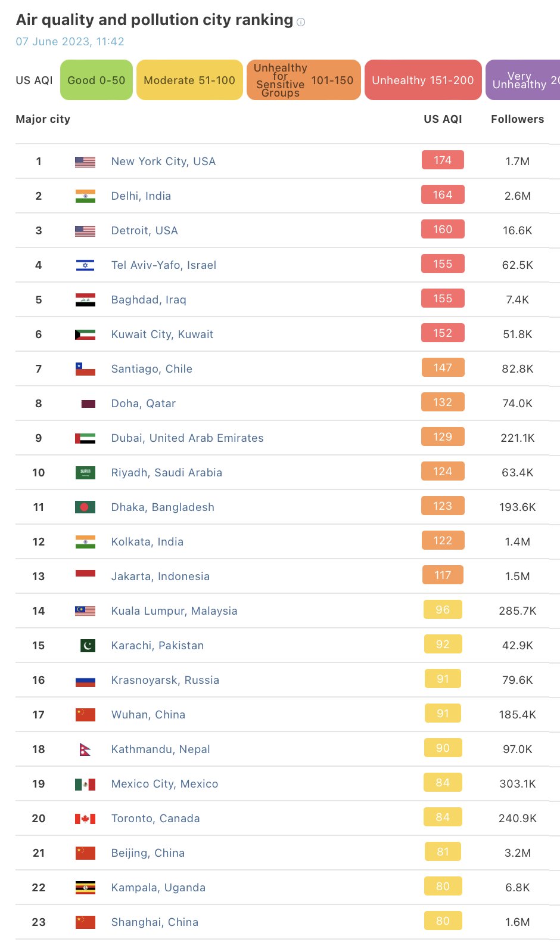Click the red 174 AQI badge for New York
Image resolution: width=560 pixels, height=942 pixels.
pyautogui.click(x=443, y=160)
